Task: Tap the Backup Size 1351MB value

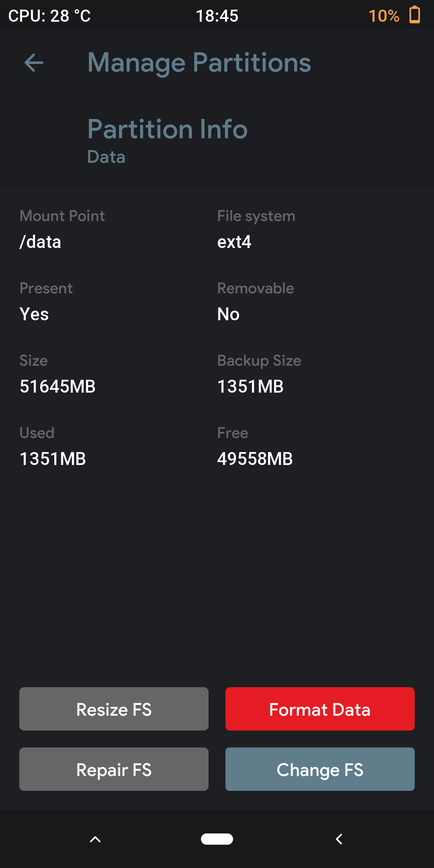Action: 250,387
